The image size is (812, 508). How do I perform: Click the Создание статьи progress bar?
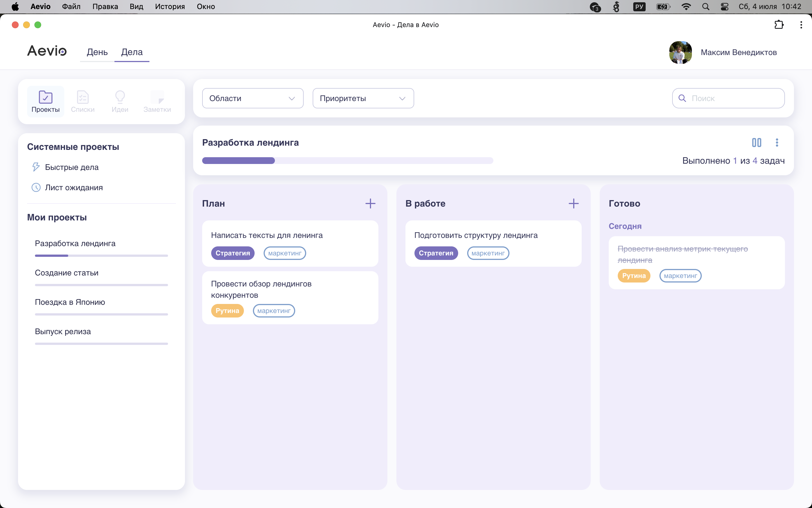(101, 285)
